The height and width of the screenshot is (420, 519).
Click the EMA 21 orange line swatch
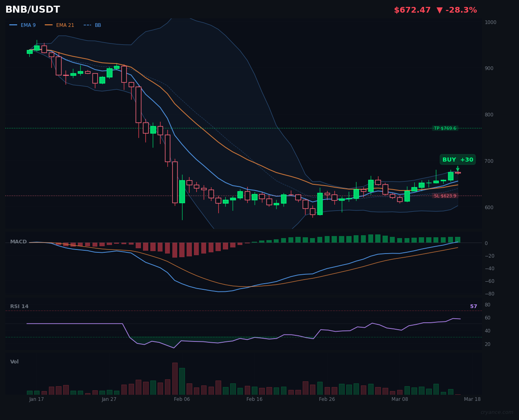coord(48,25)
